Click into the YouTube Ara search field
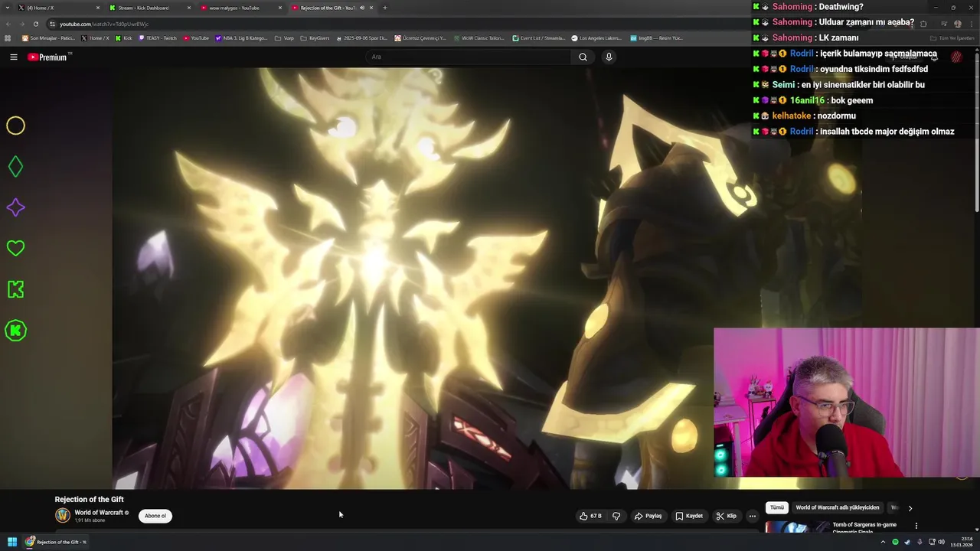The width and height of the screenshot is (980, 551). [468, 57]
